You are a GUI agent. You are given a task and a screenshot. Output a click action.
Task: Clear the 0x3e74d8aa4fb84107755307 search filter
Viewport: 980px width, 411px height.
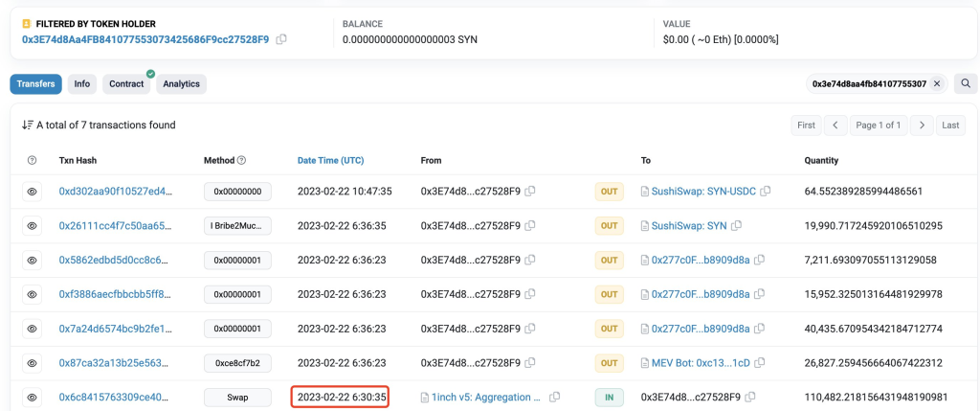(x=937, y=83)
